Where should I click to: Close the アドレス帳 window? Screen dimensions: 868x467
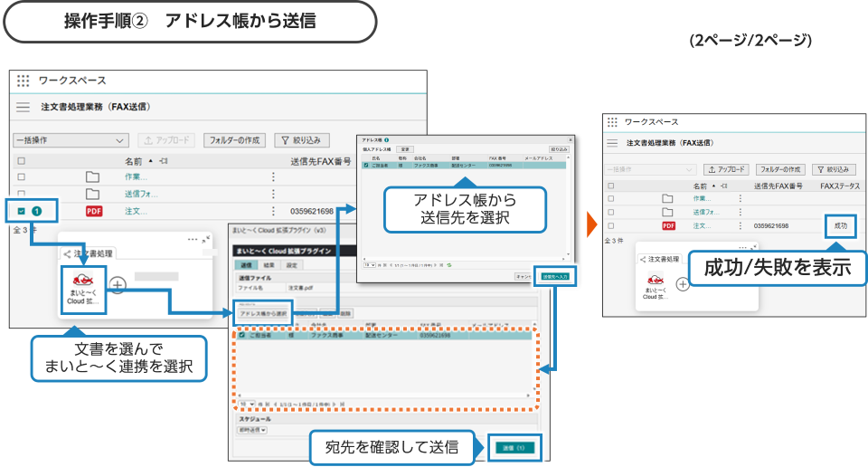tap(571, 140)
